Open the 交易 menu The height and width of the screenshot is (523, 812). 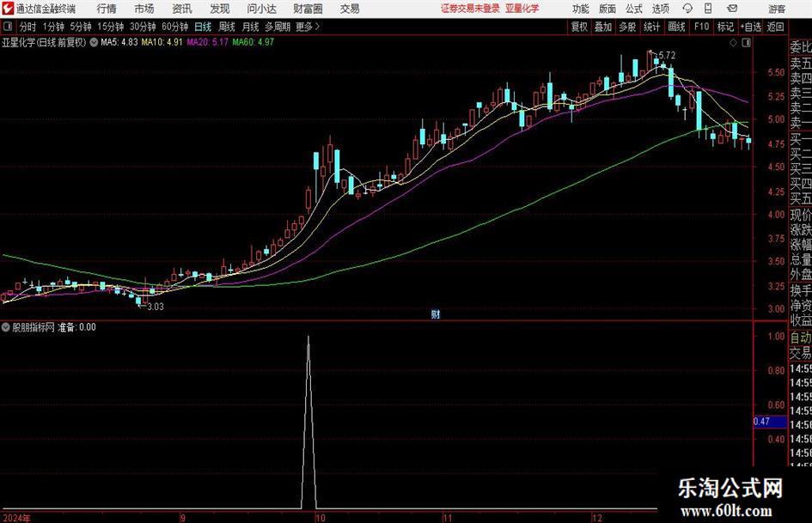tap(350, 9)
